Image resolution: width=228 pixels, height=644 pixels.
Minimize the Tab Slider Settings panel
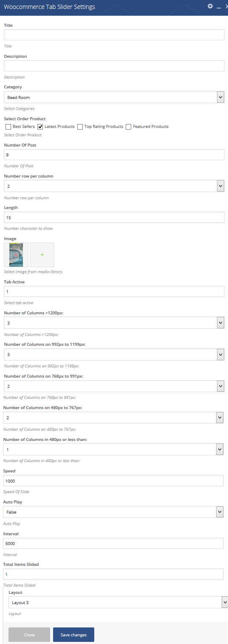pos(219,7)
